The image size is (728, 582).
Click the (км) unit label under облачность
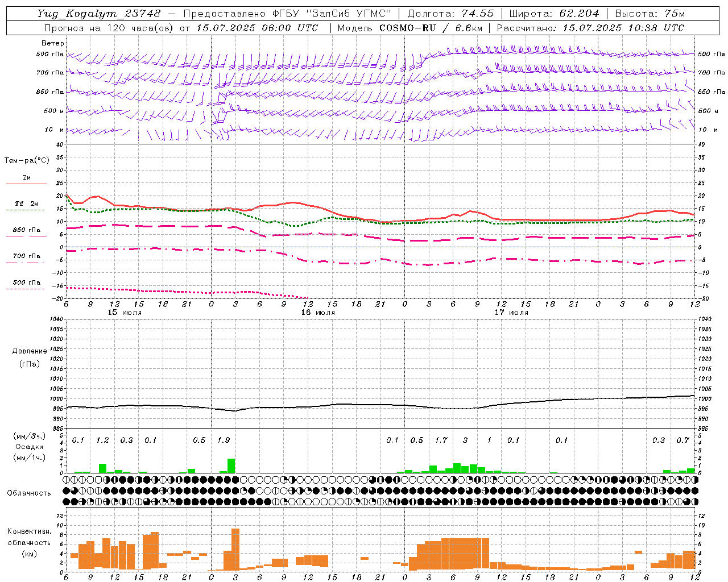point(29,554)
